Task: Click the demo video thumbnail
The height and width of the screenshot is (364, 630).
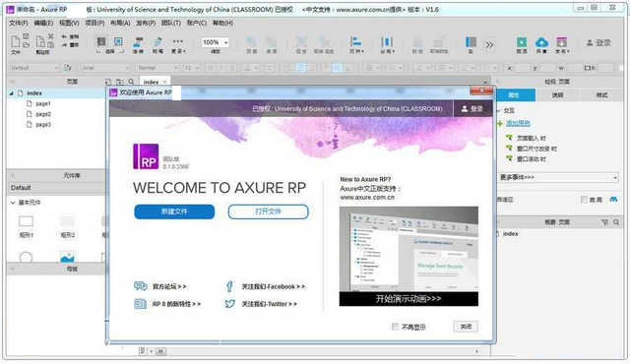Action: [x=409, y=249]
